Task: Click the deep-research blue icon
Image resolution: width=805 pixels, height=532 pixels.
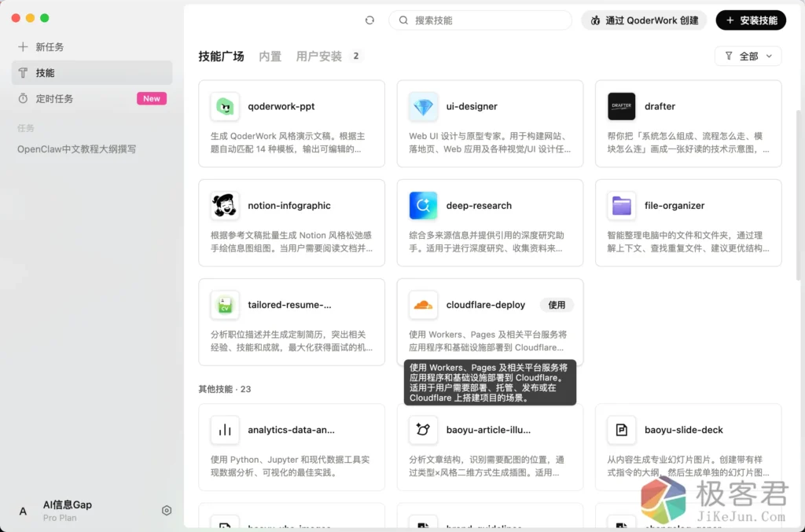Action: 423,206
